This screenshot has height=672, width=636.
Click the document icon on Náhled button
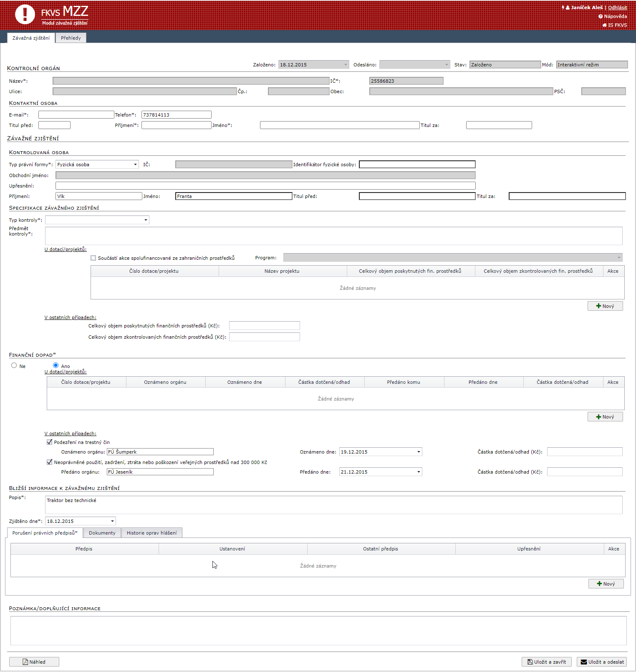[25, 662]
